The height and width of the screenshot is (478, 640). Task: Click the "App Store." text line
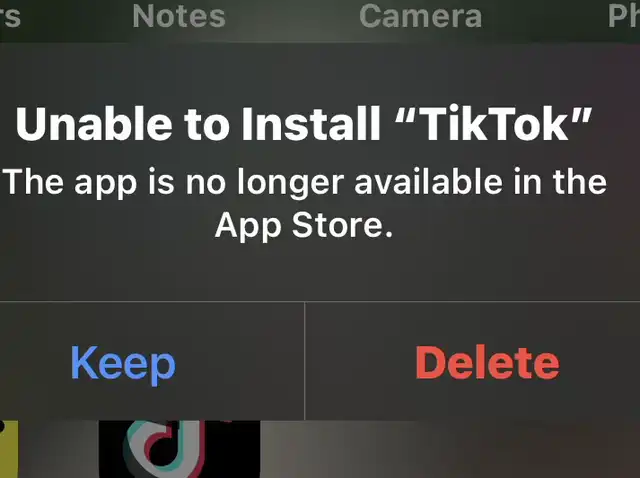coord(304,226)
